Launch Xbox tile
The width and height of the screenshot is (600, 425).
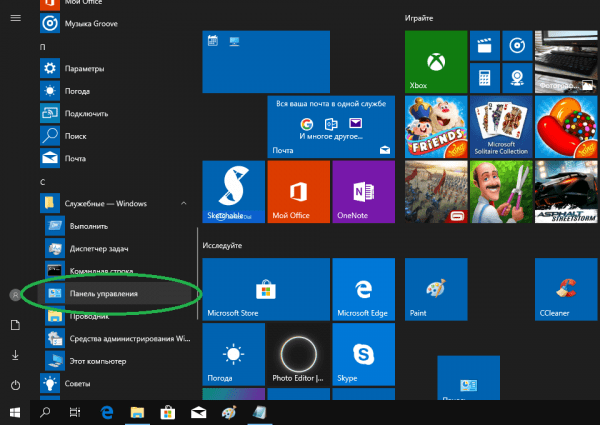tap(436, 62)
